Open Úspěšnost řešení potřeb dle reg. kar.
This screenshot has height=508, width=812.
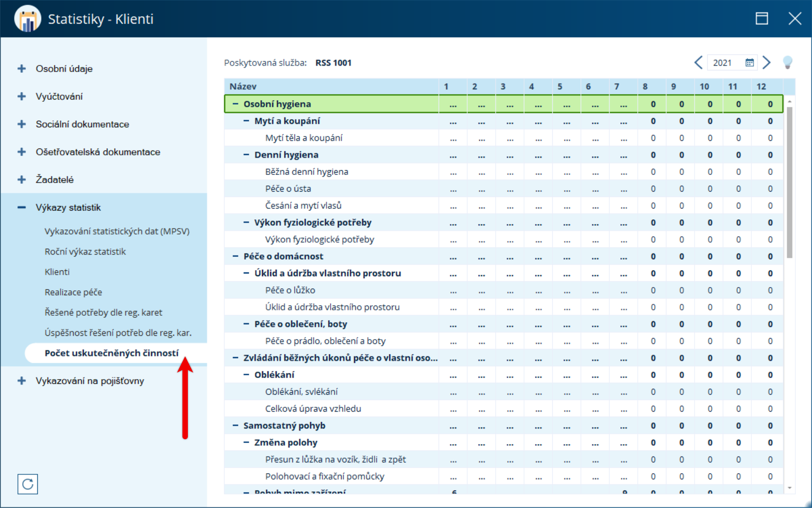coord(118,333)
